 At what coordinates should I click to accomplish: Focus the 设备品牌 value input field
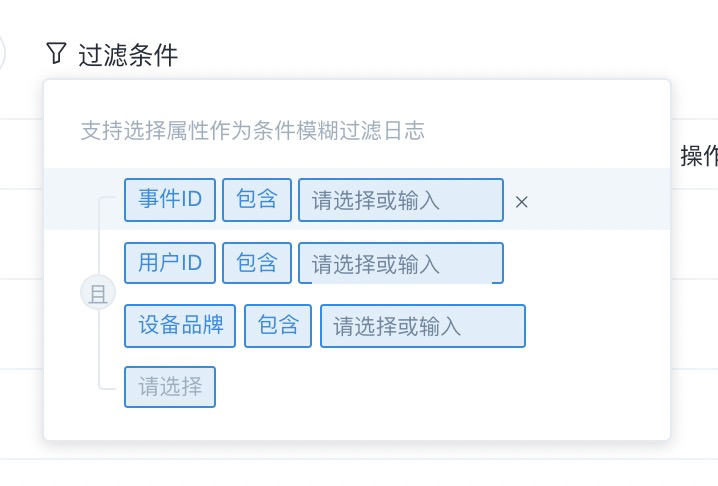click(x=423, y=326)
